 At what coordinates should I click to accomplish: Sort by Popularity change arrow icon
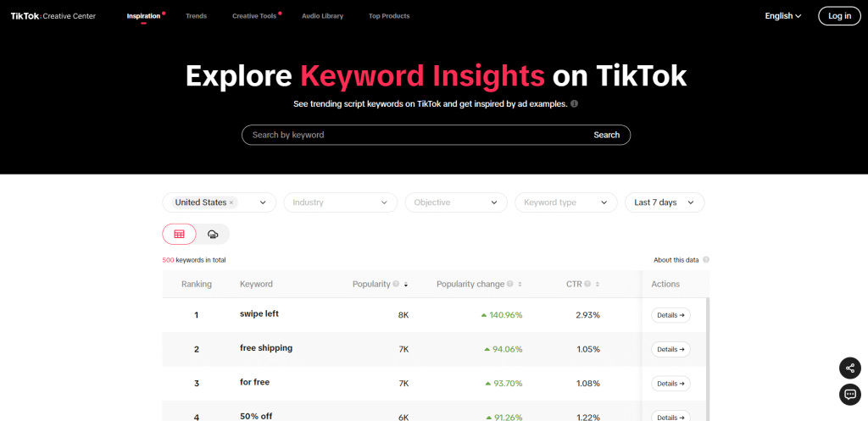(520, 285)
